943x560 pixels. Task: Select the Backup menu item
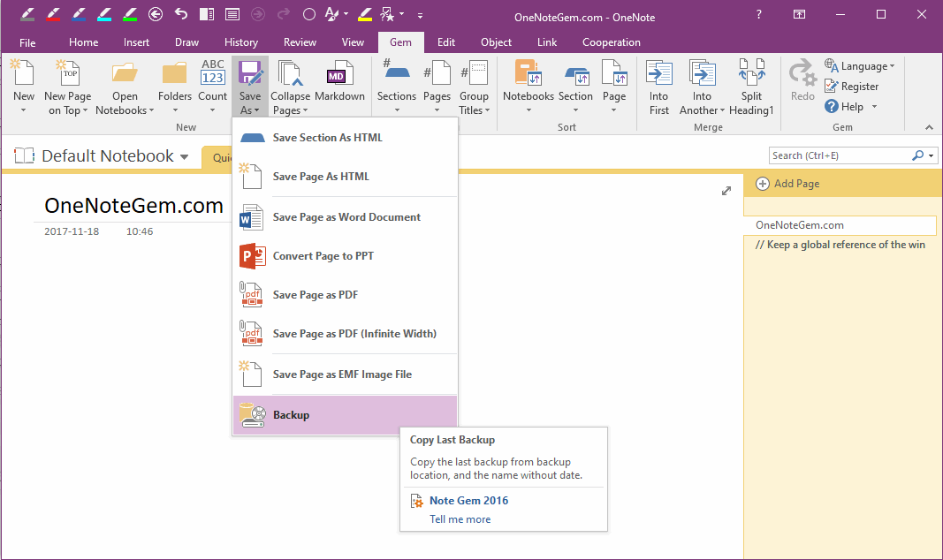(x=345, y=415)
